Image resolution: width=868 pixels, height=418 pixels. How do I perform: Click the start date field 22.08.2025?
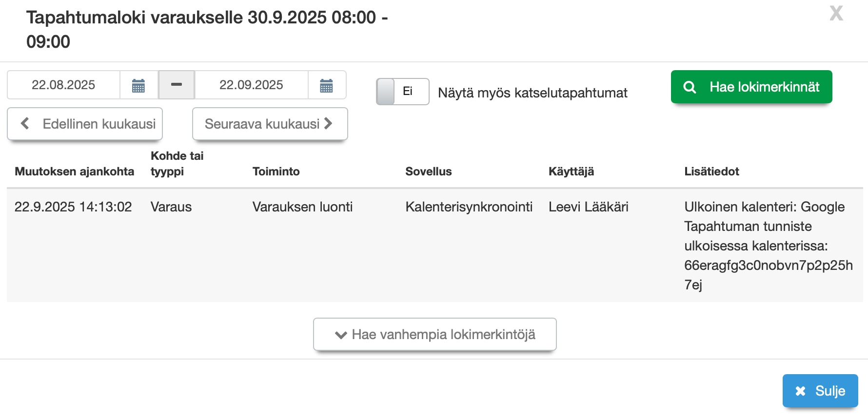[x=63, y=85]
